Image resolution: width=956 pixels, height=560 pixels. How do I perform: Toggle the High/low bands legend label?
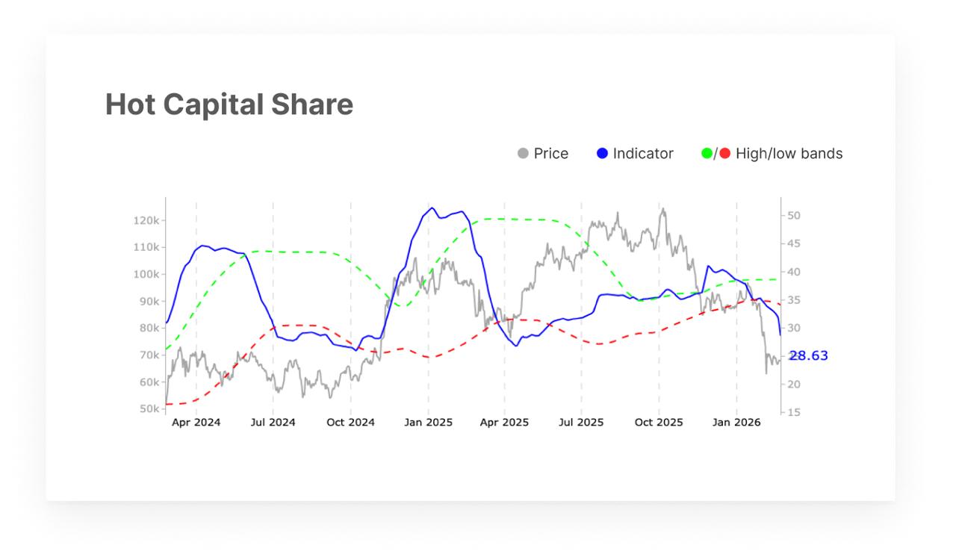789,154
